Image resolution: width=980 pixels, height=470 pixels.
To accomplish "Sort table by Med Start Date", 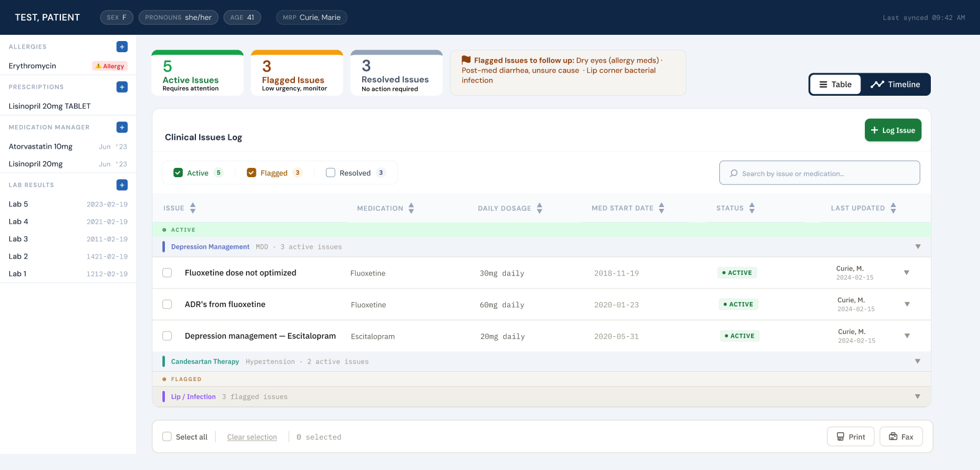I will click(661, 208).
